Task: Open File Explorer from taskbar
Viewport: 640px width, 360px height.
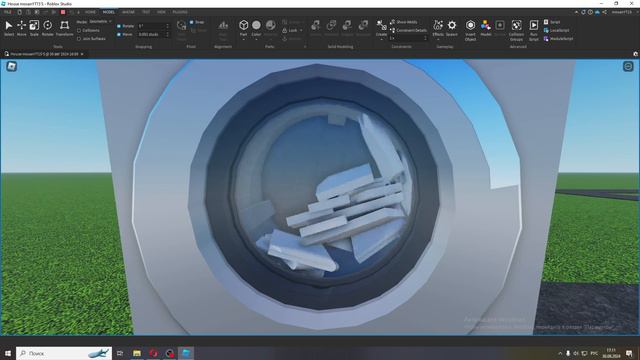Action: 137,353
